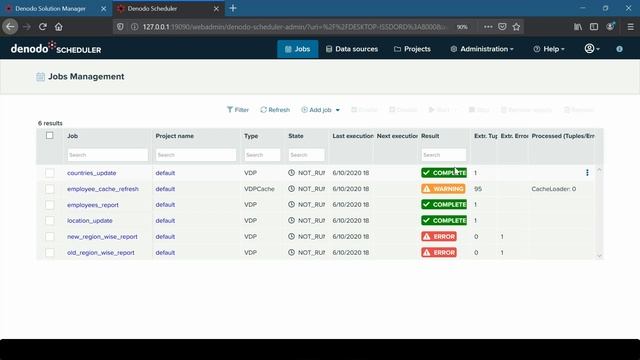Screen dimensions: 640x360
Task: Focus the Result column search field
Action: point(444,155)
